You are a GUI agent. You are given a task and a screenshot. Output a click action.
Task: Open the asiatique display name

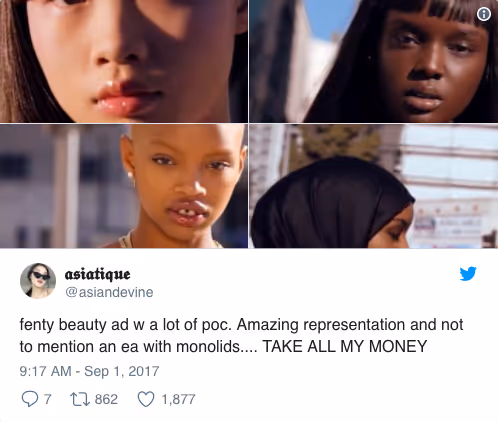point(97,274)
